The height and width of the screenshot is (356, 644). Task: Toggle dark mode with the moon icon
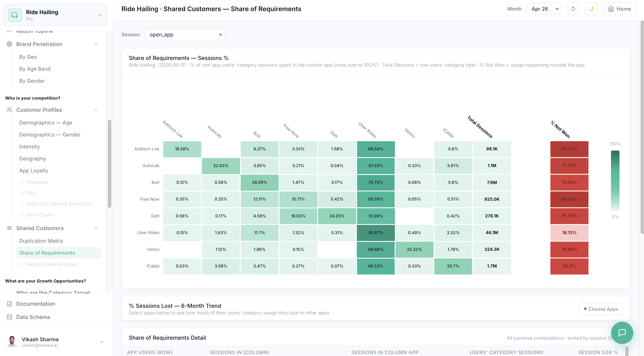pos(591,9)
